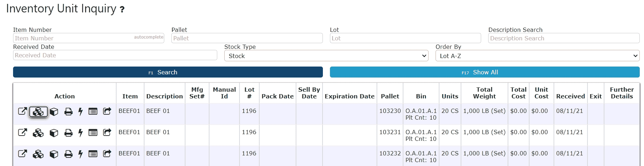Click lightning bolt icon for pallet 103230
Screen dimensions: 644x166
pos(81,111)
